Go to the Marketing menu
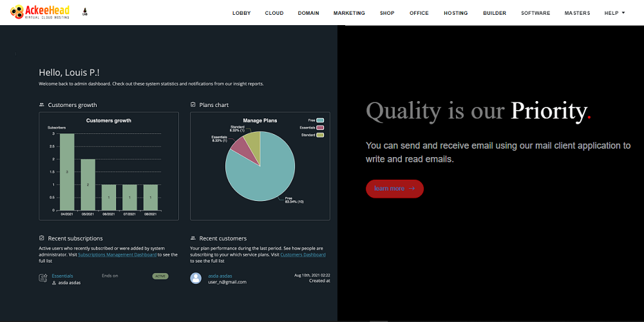This screenshot has width=644, height=322. (349, 13)
